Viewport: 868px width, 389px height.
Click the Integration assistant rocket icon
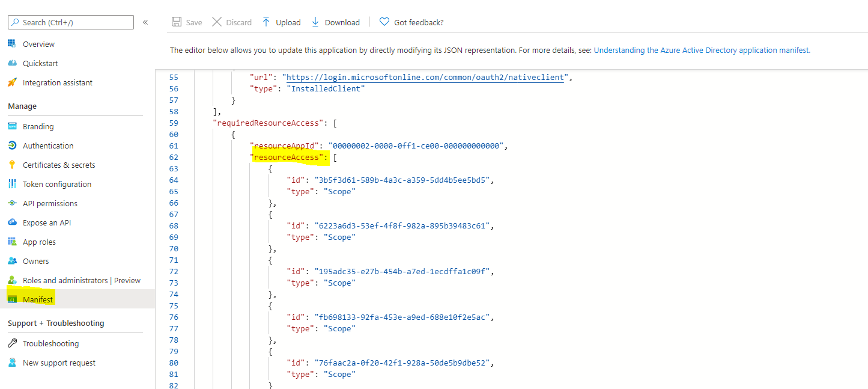(x=12, y=82)
